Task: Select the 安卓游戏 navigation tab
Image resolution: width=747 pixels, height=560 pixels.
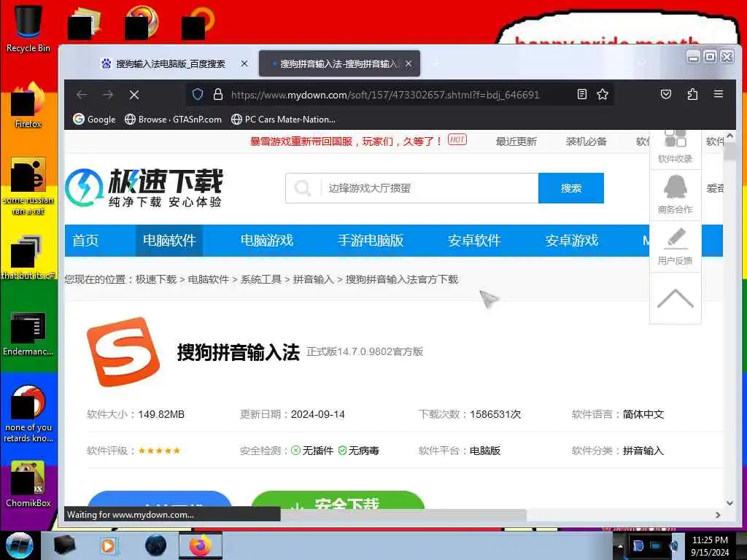Action: click(572, 240)
